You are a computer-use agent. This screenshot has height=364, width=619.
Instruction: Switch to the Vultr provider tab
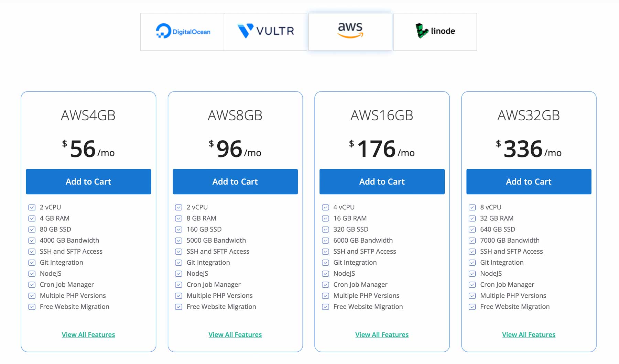[x=266, y=32]
